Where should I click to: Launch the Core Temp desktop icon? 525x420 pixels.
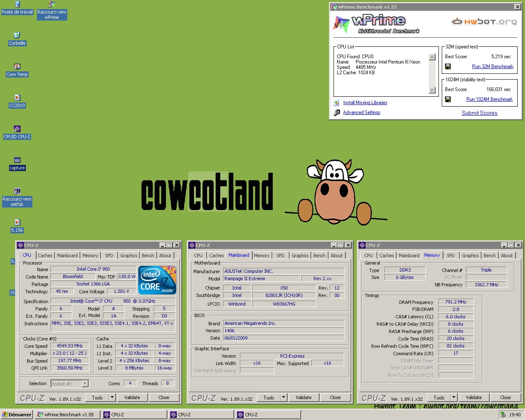point(17,66)
